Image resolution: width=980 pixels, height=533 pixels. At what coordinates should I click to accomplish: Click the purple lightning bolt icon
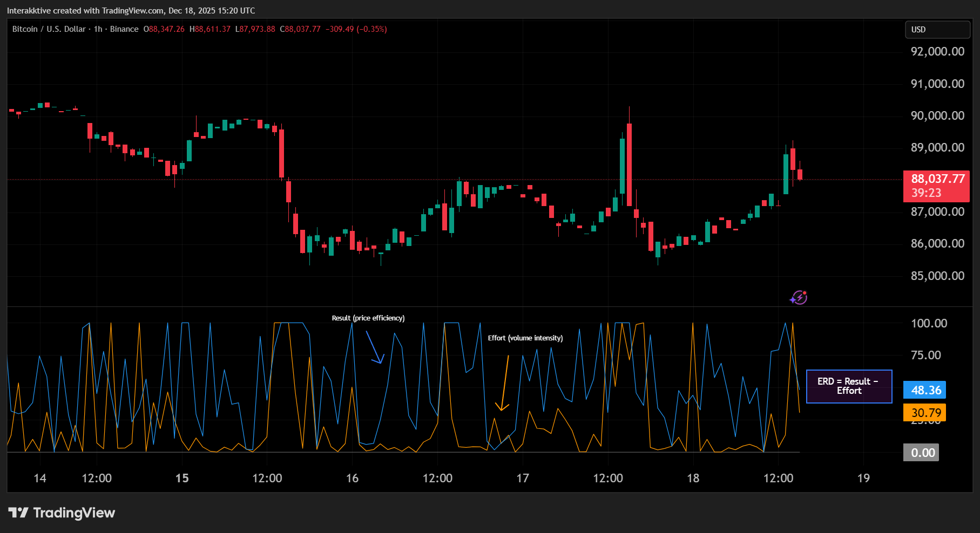pyautogui.click(x=799, y=297)
